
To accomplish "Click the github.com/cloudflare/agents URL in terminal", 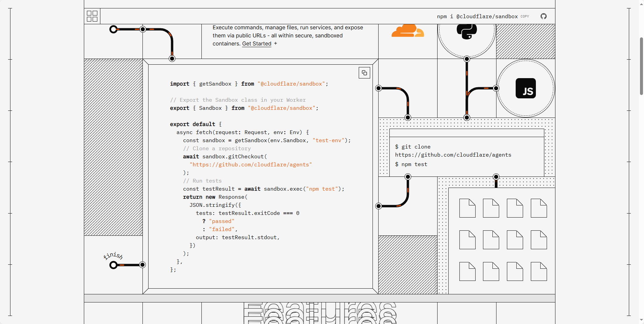I will click(453, 155).
